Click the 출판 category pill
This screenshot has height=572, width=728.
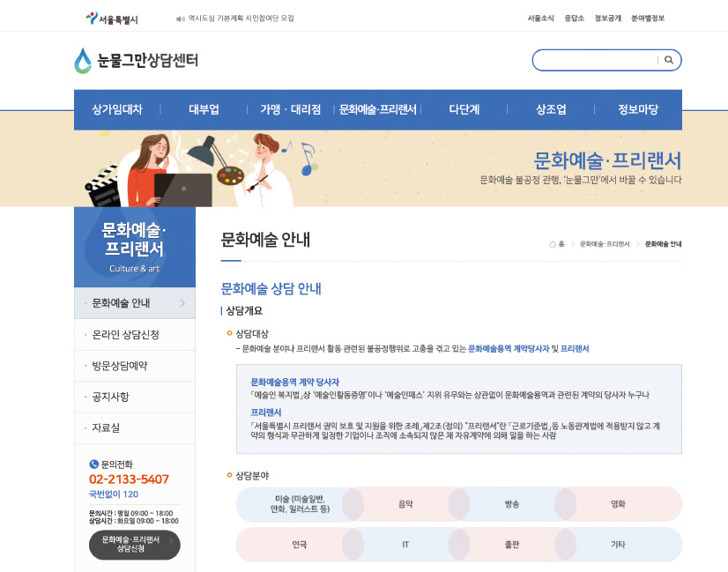click(x=512, y=545)
